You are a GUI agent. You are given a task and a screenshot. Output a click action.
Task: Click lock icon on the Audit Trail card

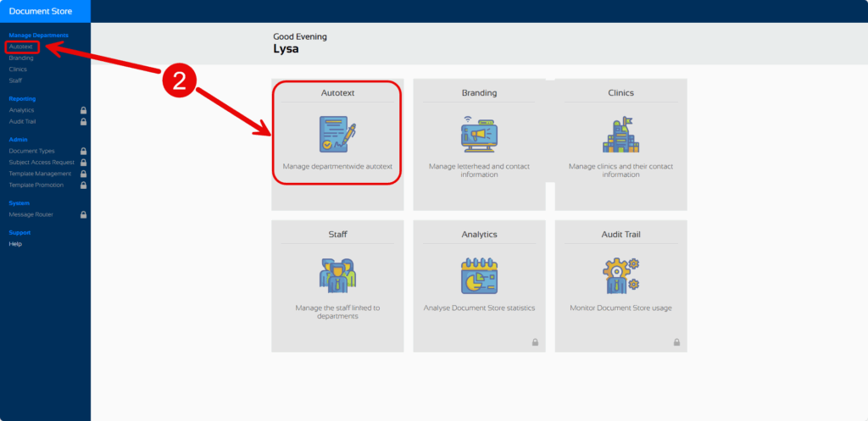tap(676, 342)
